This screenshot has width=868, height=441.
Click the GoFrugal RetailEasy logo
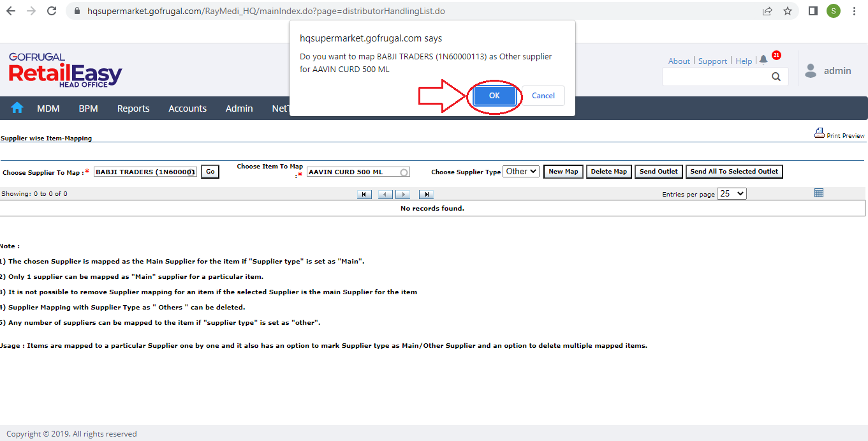65,70
